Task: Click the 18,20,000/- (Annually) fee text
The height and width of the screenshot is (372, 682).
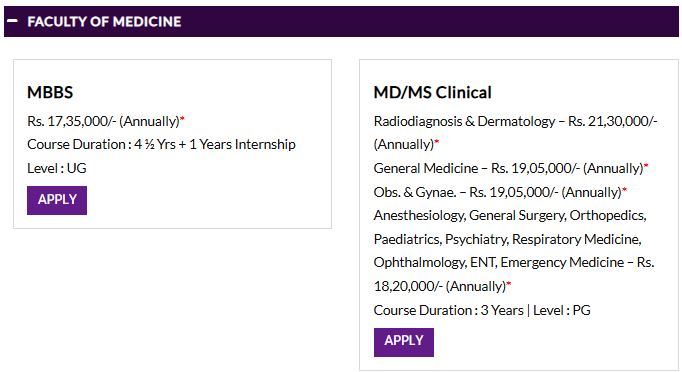Action: 440,287
